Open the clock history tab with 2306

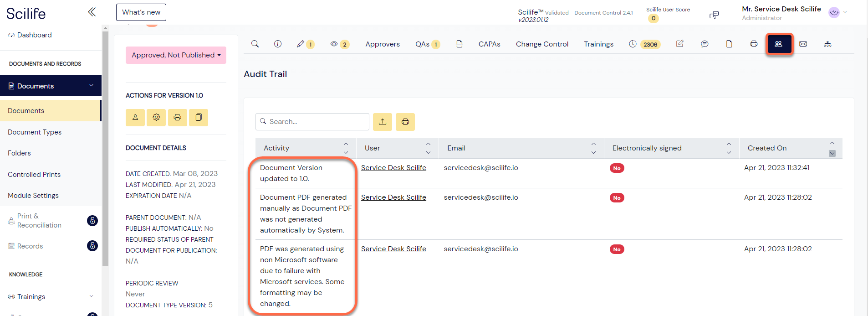pyautogui.click(x=644, y=44)
